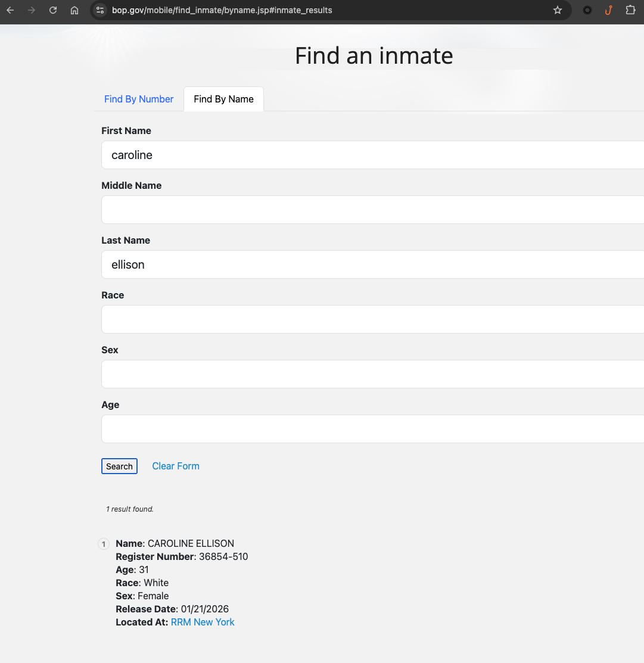Open site information icon in address bar
Screen dimensions: 644x663
click(x=100, y=10)
